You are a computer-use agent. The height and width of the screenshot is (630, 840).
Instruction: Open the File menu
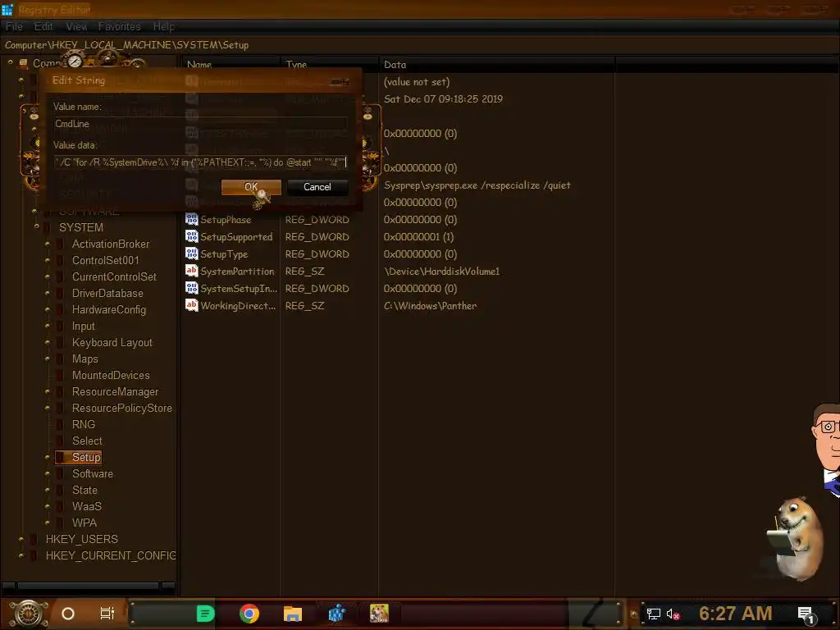(x=15, y=26)
